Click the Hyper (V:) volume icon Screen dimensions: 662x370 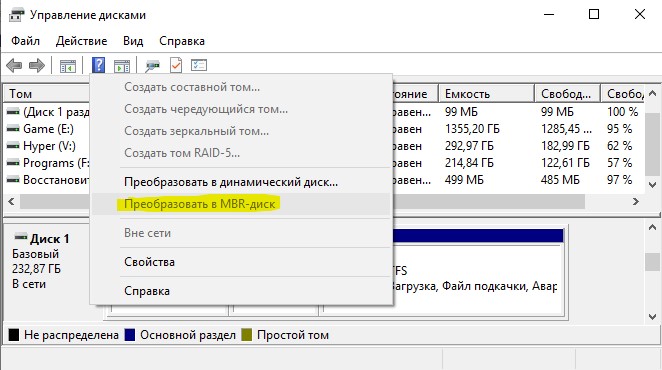click(x=13, y=145)
